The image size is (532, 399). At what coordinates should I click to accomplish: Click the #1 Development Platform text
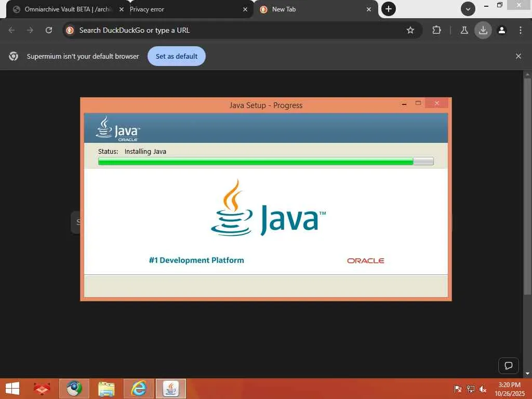[196, 260]
